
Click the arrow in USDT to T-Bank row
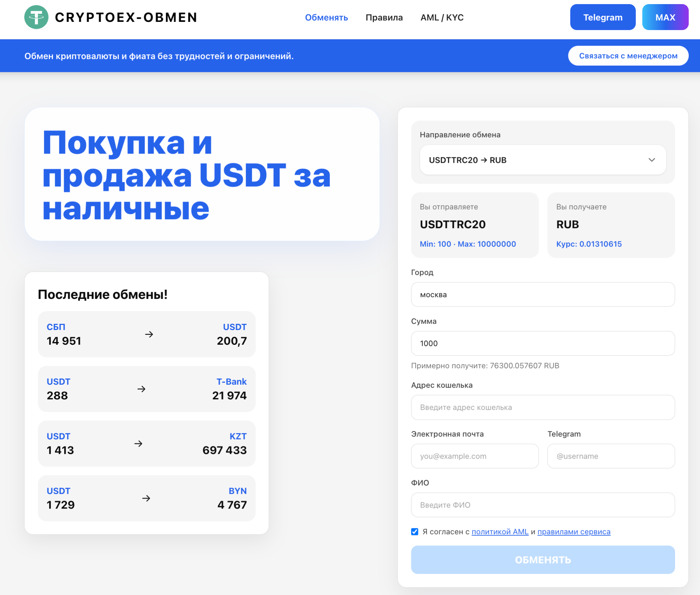(142, 389)
